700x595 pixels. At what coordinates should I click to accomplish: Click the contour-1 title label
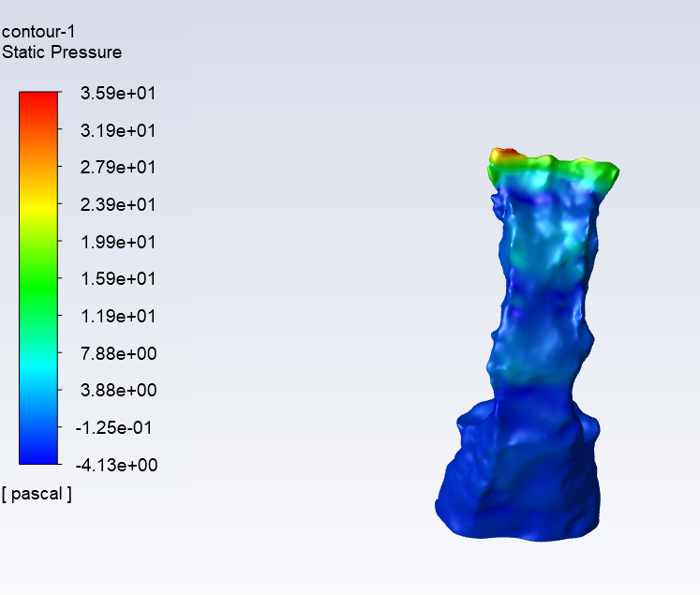[38, 32]
